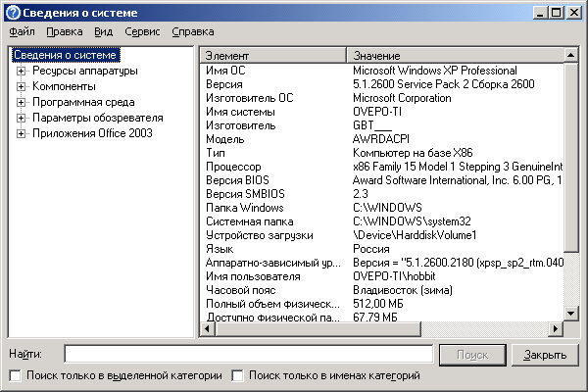Click the Найти search input field
This screenshot has height=392, width=588.
click(249, 354)
